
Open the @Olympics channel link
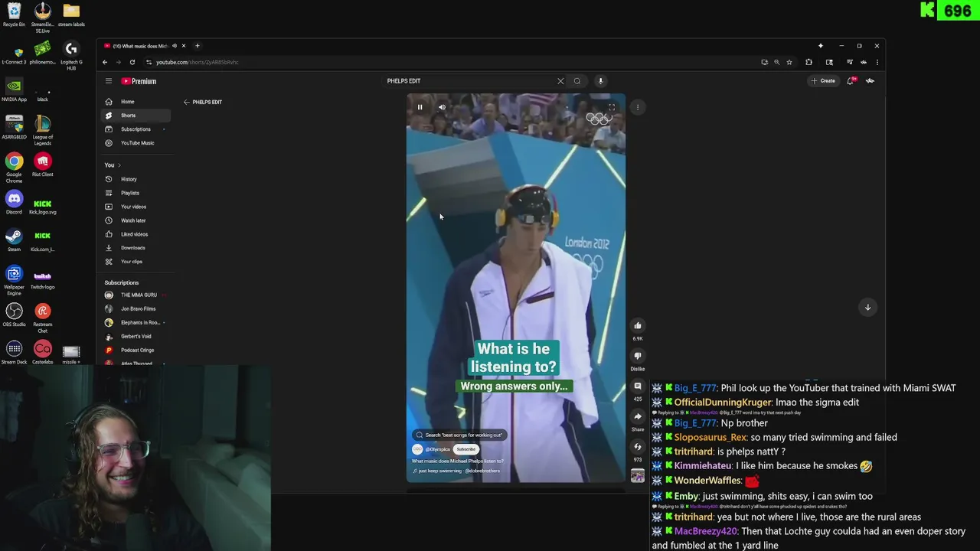[438, 449]
